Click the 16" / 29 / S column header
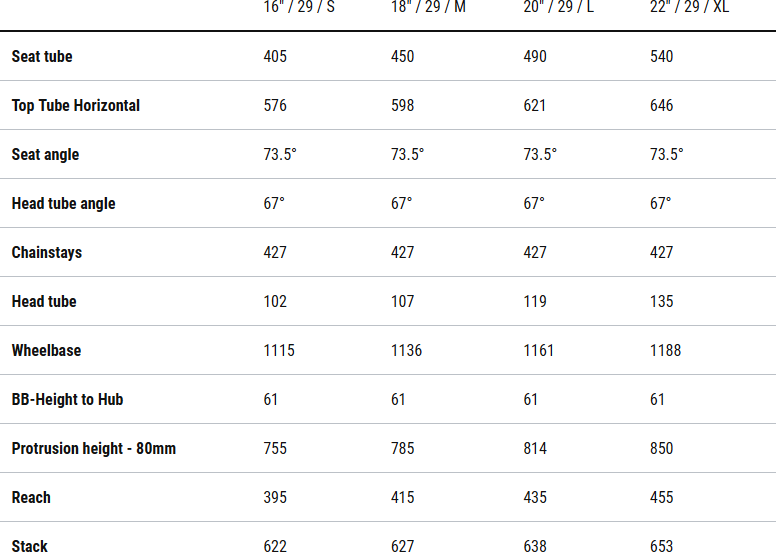The height and width of the screenshot is (552, 776). [x=299, y=8]
